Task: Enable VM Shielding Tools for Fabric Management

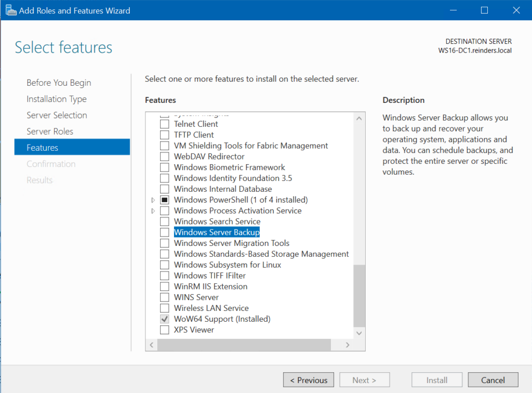Action: [165, 146]
